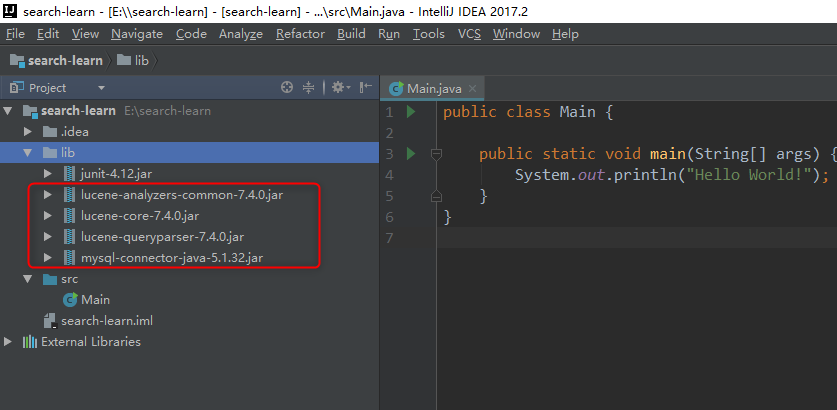Open the Code menu
Screen dimensions: 837x410
pyautogui.click(x=191, y=34)
